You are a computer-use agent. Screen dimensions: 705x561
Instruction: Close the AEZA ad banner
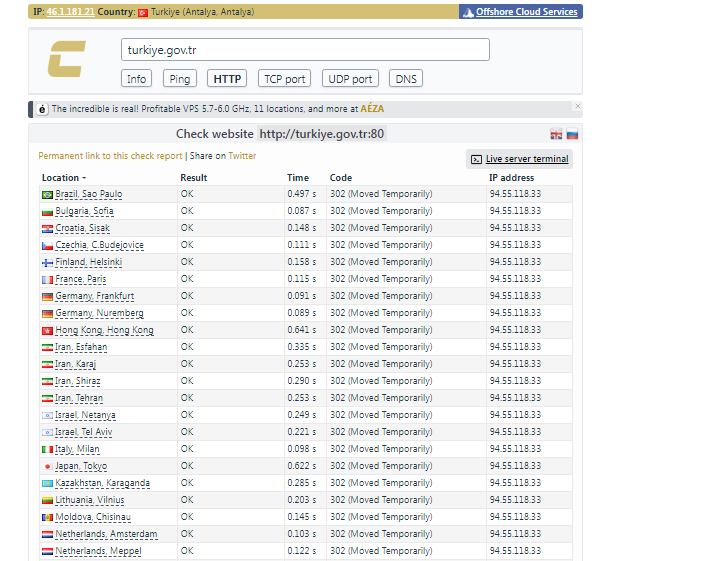tap(578, 106)
